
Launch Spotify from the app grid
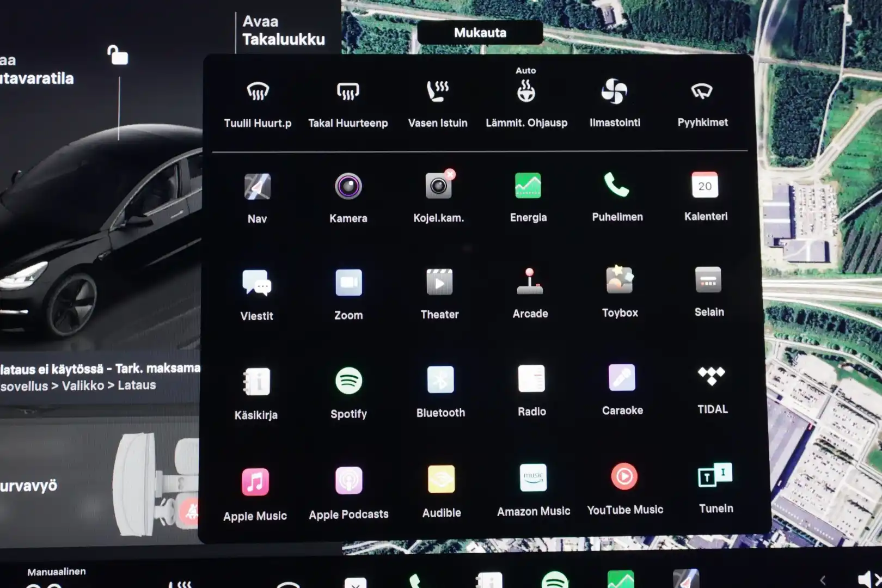(348, 381)
